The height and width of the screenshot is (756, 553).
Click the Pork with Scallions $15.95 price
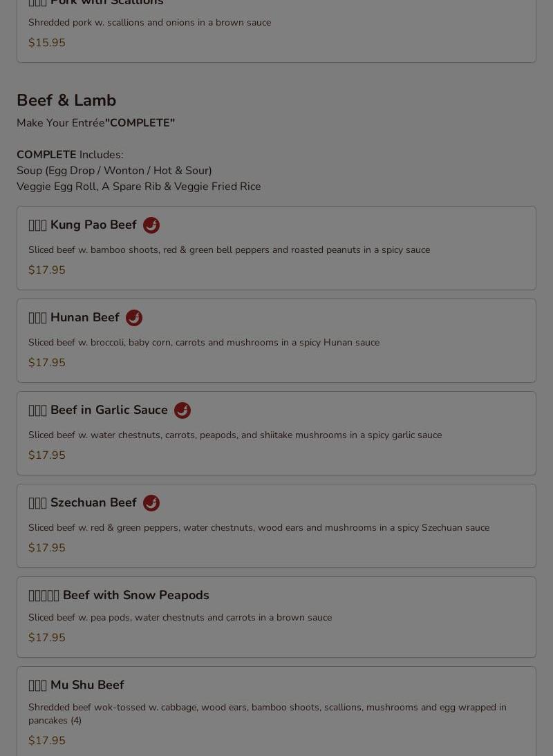(x=47, y=42)
